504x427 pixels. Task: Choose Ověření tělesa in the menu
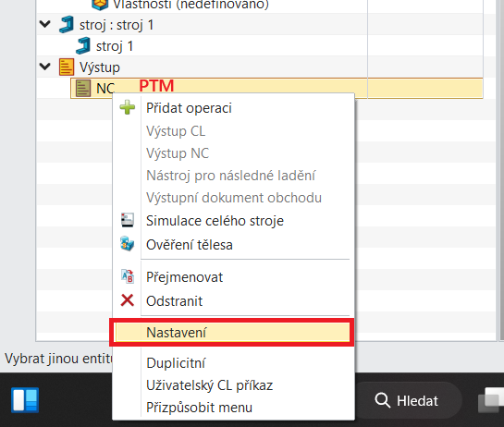[x=189, y=245]
